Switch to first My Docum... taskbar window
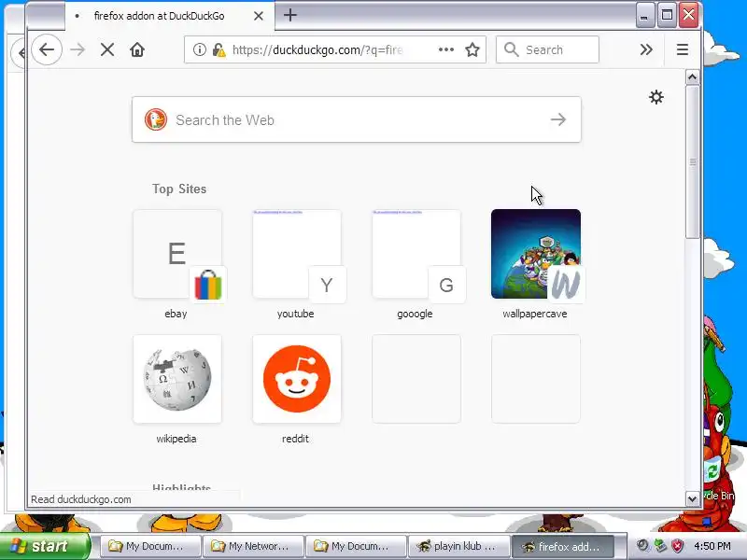Image resolution: width=747 pixels, height=560 pixels. pos(150,546)
